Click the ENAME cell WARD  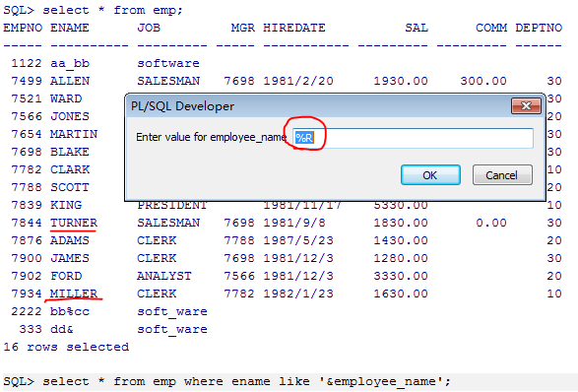(66, 98)
